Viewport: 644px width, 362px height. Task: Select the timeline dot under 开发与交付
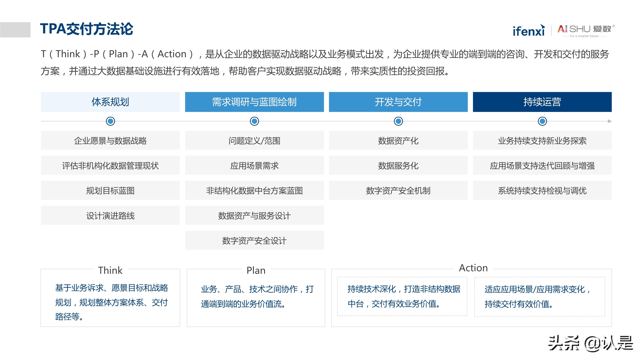click(398, 122)
